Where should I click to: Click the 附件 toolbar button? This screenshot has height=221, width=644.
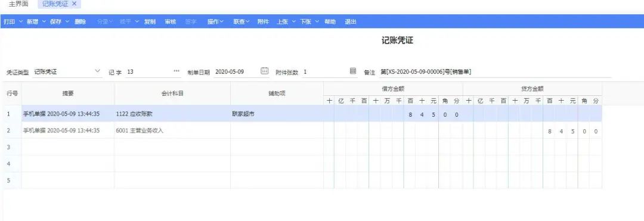[264, 21]
